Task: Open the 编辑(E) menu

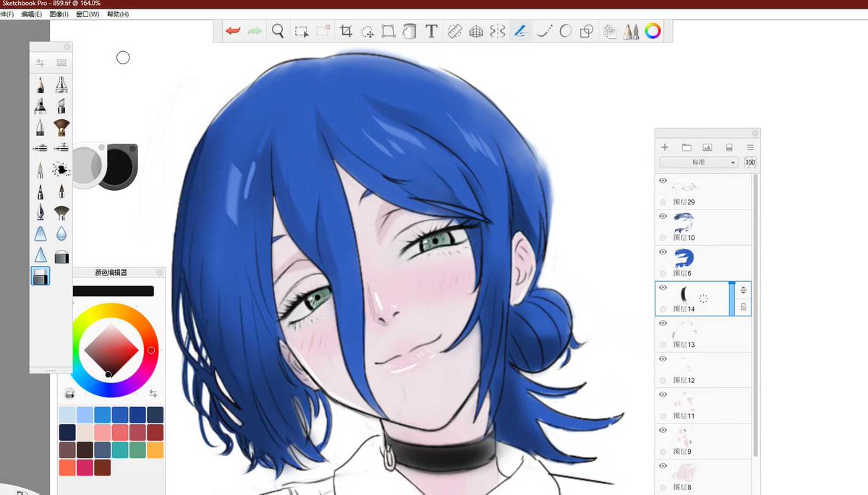Action: tap(31, 14)
